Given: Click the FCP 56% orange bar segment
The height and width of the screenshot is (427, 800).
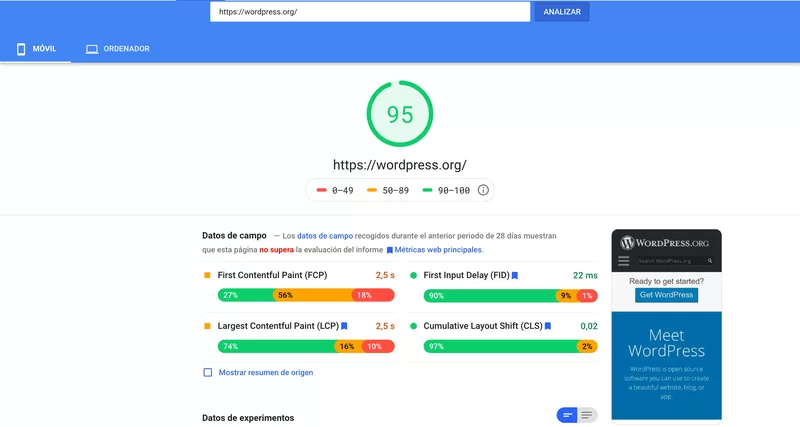Looking at the screenshot, I should point(313,295).
